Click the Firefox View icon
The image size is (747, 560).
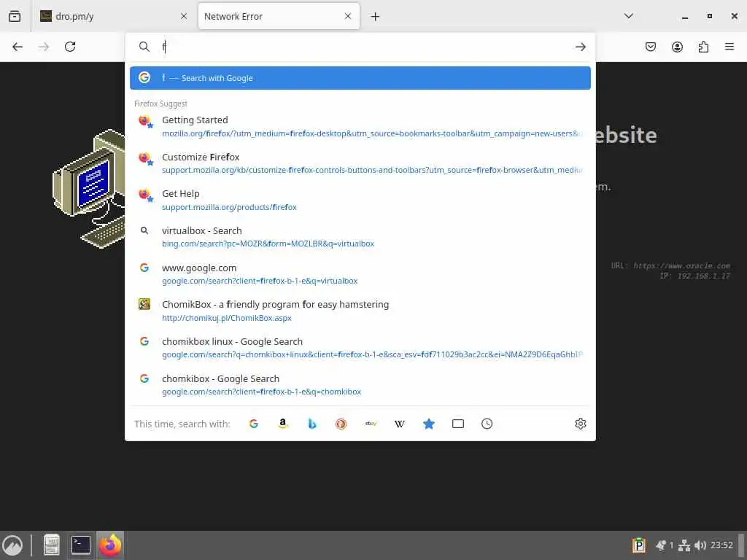click(x=15, y=16)
